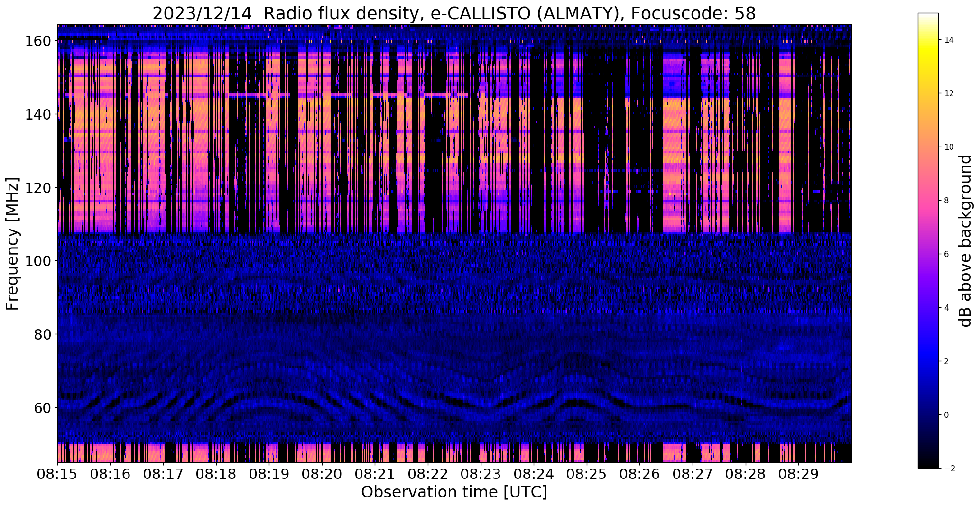Click the 08:24 time tick label

coord(534,474)
